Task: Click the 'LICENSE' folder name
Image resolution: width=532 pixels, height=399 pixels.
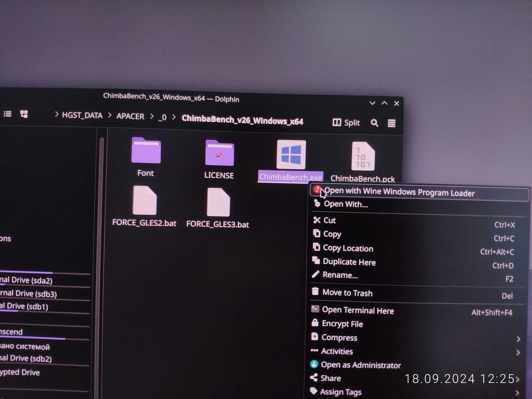Action: coord(219,175)
